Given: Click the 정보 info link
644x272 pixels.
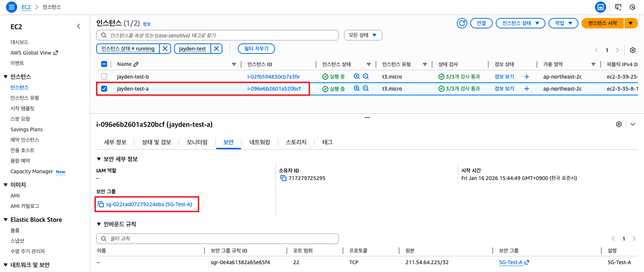Looking at the screenshot, I should (147, 24).
